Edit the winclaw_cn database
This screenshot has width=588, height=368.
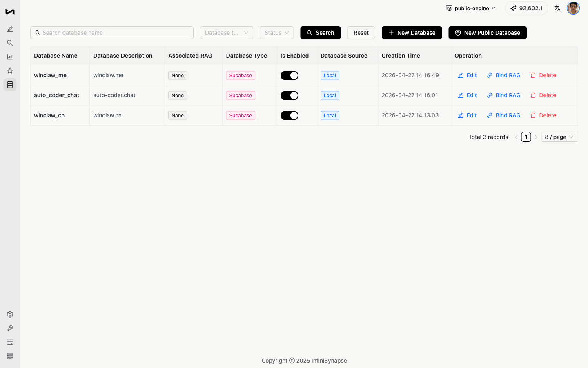pos(467,115)
